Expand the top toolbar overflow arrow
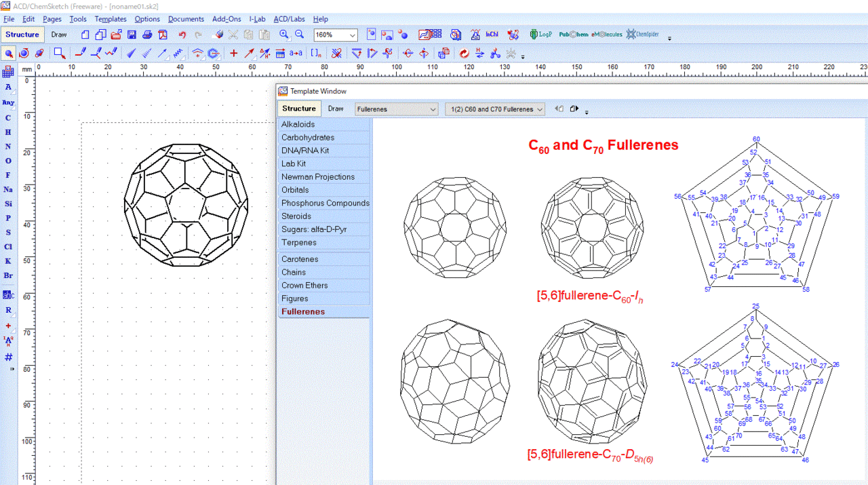868x485 pixels. [670, 39]
